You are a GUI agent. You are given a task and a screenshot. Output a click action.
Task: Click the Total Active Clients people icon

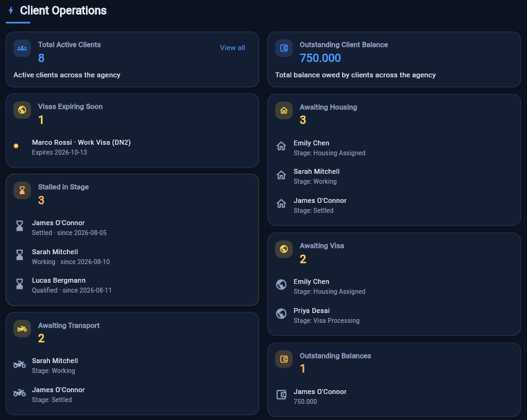pyautogui.click(x=22, y=48)
